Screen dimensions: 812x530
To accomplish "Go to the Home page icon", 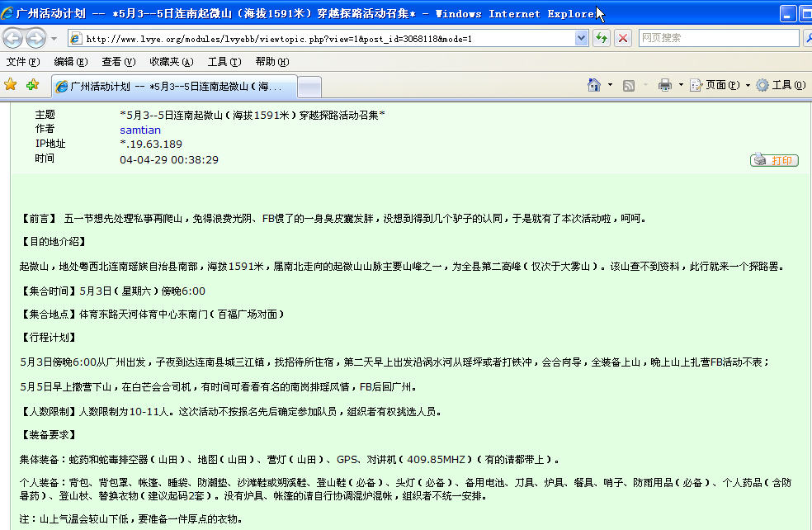I will click(593, 85).
